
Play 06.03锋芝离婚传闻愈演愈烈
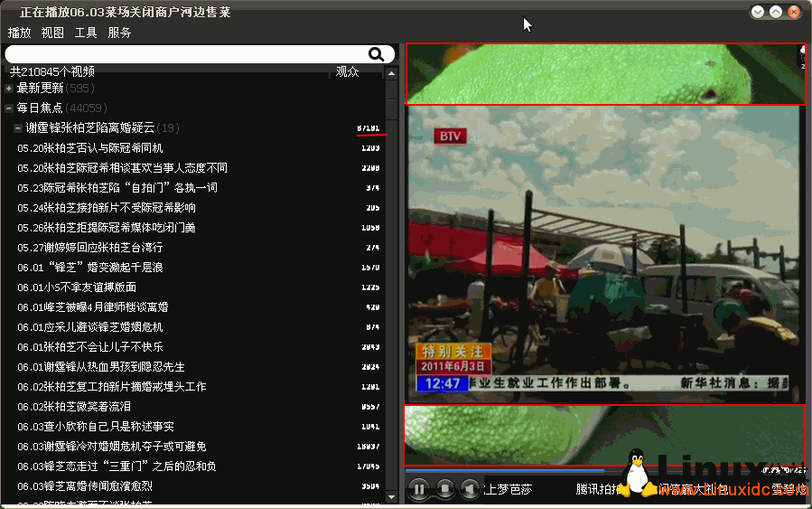point(85,485)
